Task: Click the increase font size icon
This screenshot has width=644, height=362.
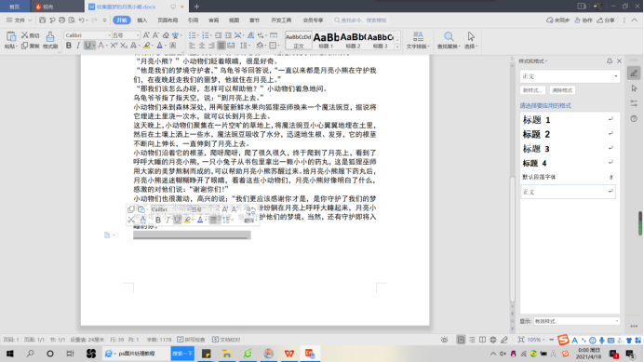Action: 146,35
